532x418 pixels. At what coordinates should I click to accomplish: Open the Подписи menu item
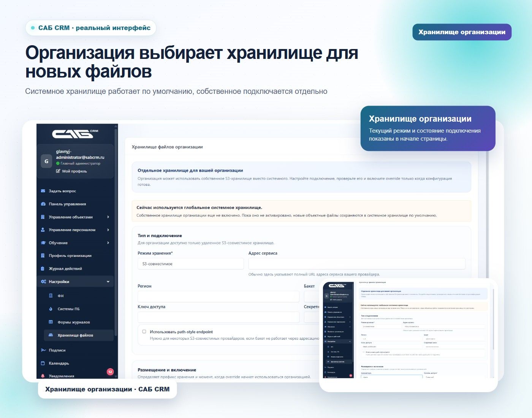[x=75, y=350]
